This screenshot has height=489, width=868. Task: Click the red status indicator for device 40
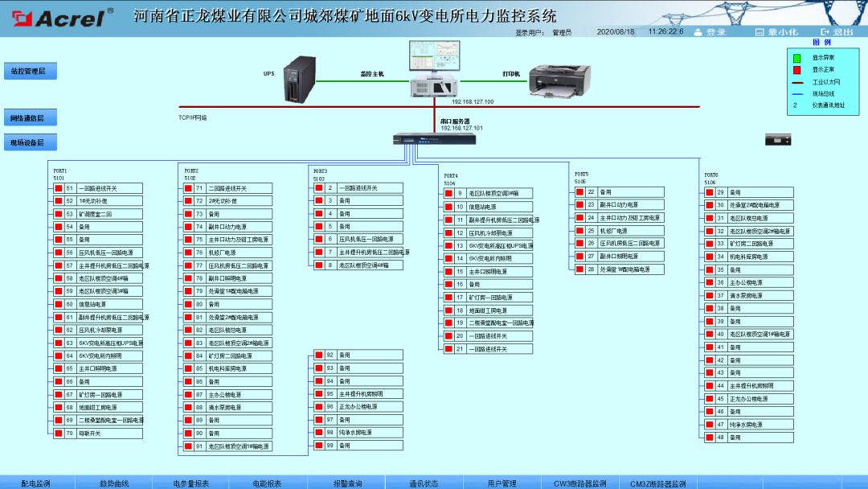(x=710, y=334)
